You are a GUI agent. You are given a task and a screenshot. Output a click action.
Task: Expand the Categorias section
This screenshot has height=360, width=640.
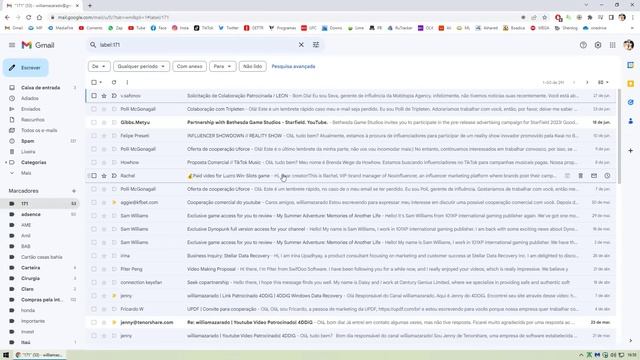tap(6, 162)
